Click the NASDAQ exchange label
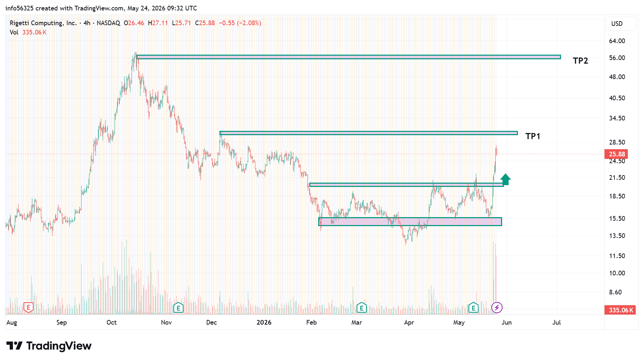Image resolution: width=644 pixels, height=362 pixels. [108, 23]
